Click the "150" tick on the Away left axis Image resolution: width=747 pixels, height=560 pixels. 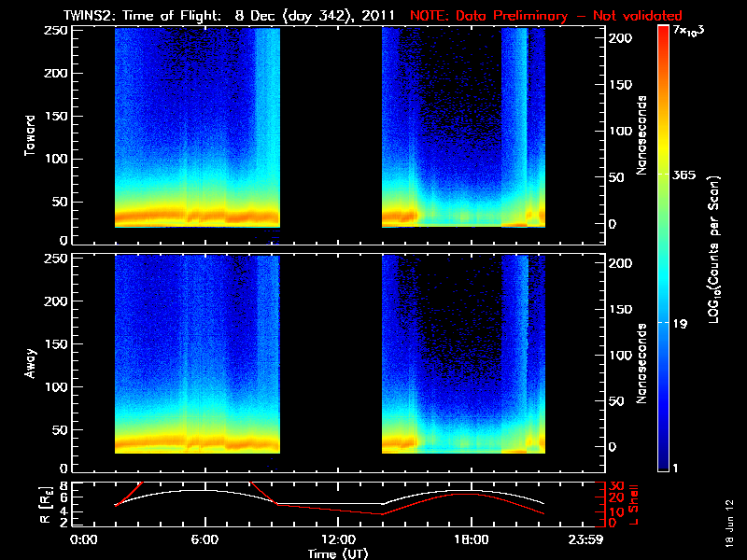point(56,344)
